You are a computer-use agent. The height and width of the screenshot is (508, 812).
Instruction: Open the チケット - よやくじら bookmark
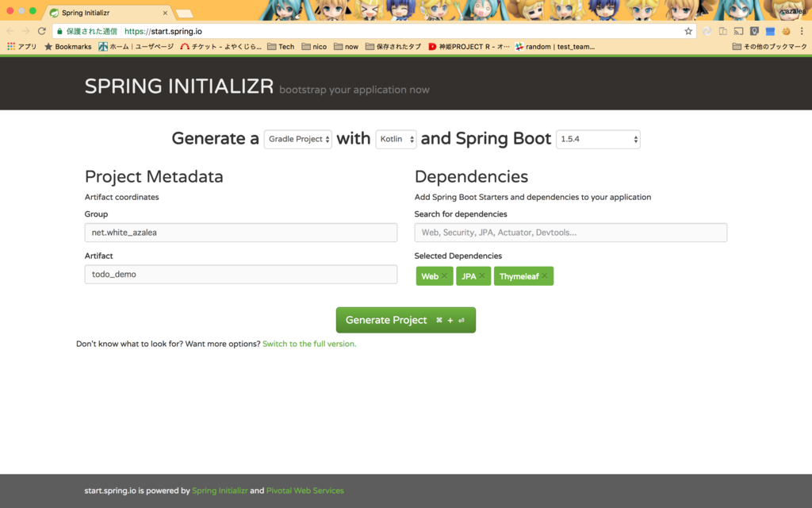(x=220, y=47)
